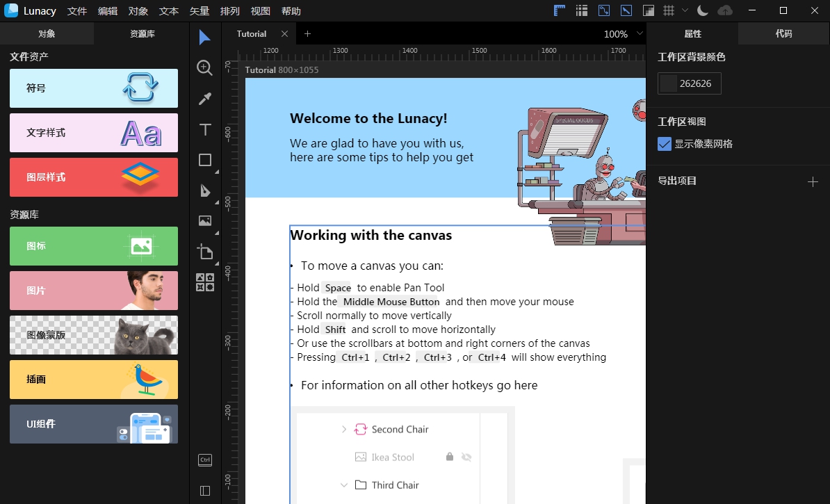Select the Text tool

(x=204, y=129)
